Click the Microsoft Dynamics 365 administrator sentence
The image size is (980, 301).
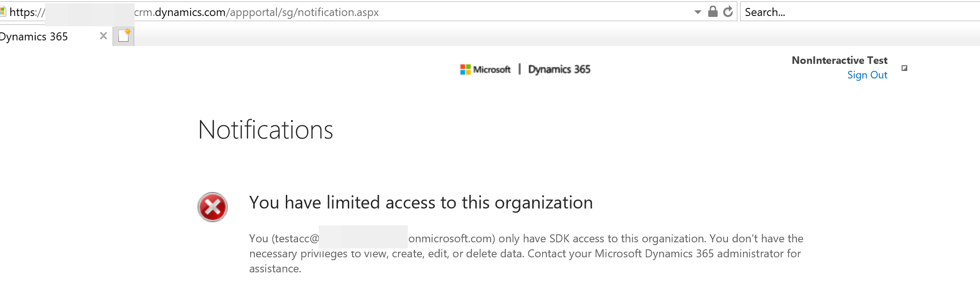525,261
